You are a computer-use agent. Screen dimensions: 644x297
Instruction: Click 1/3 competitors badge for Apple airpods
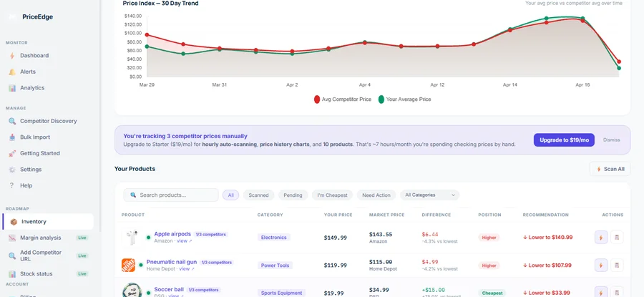[x=211, y=234]
